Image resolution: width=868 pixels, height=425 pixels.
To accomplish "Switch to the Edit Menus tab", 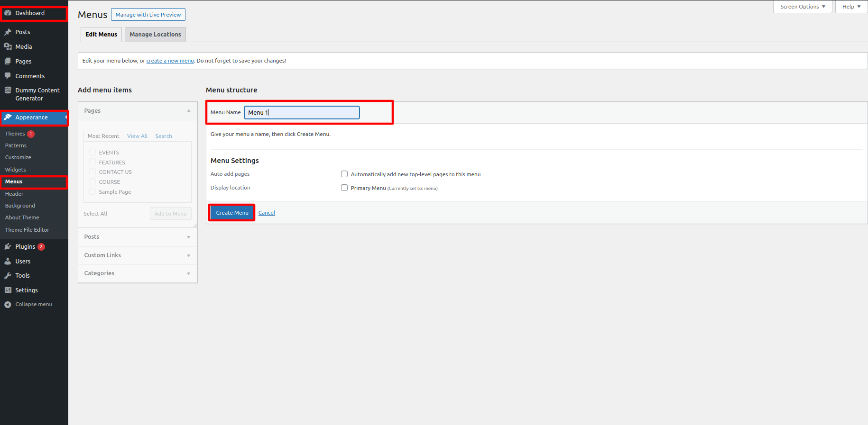I will click(x=101, y=35).
